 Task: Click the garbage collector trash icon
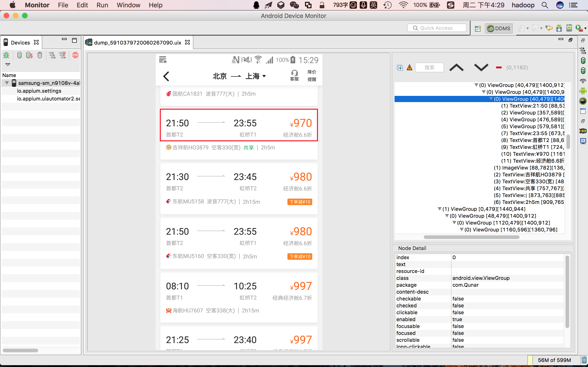click(584, 360)
